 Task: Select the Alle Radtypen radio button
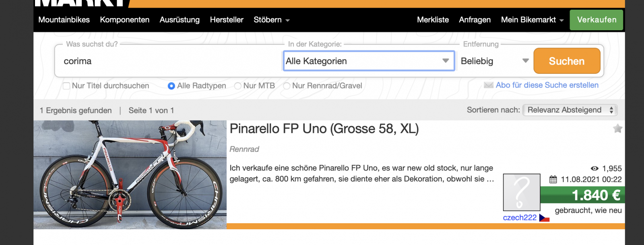pos(171,86)
